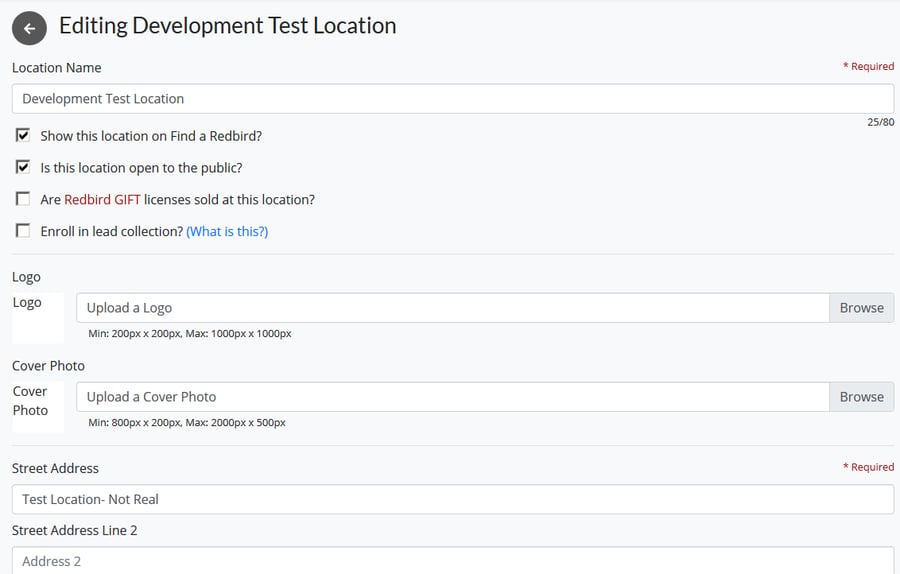
Task: Click the 'Editing Development Test Location' heading
Action: (x=227, y=26)
